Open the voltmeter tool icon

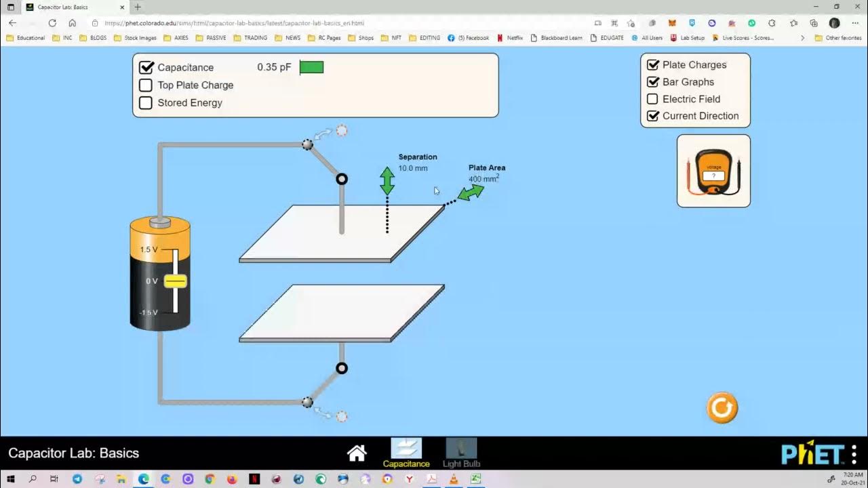[x=713, y=171]
